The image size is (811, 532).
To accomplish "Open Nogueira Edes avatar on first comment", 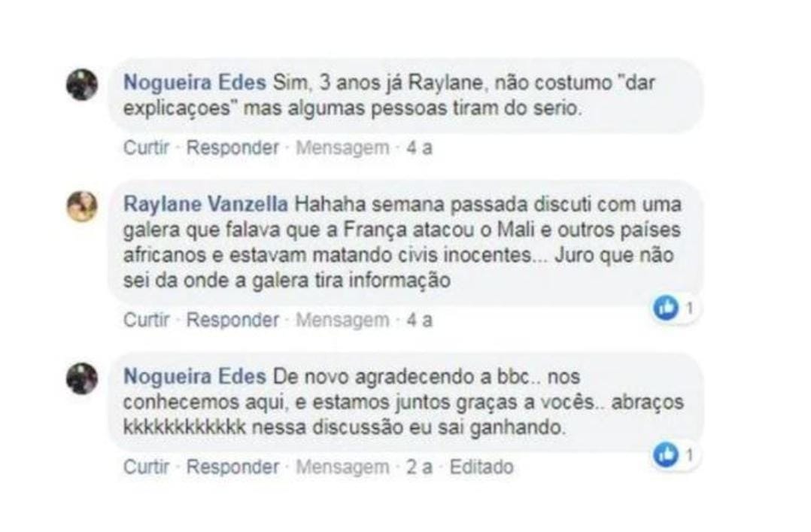I will (x=82, y=84).
